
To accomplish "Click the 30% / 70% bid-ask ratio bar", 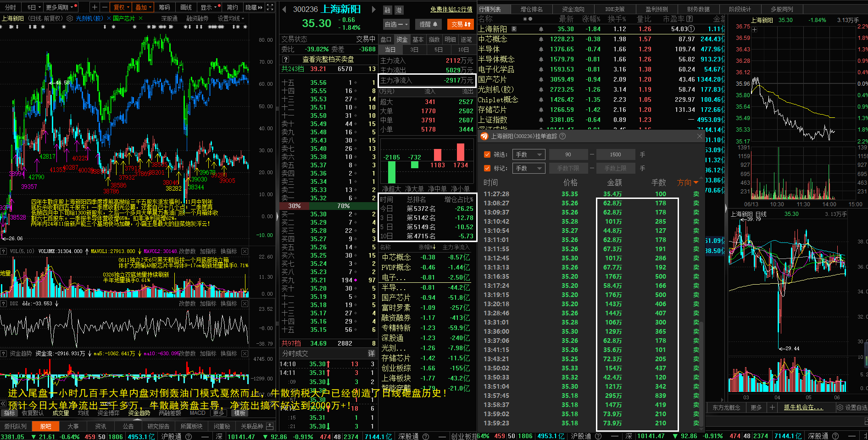I will (328, 206).
